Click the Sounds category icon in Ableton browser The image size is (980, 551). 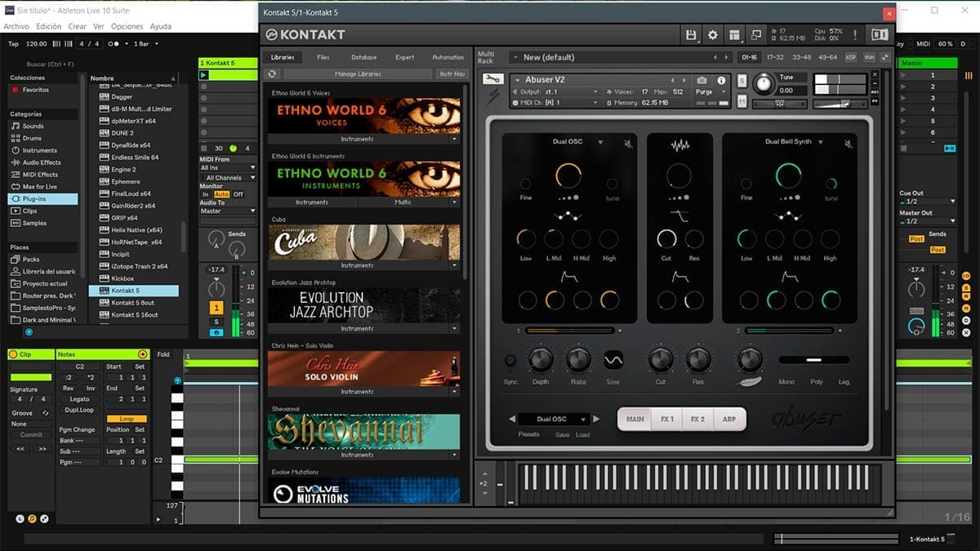click(16, 127)
